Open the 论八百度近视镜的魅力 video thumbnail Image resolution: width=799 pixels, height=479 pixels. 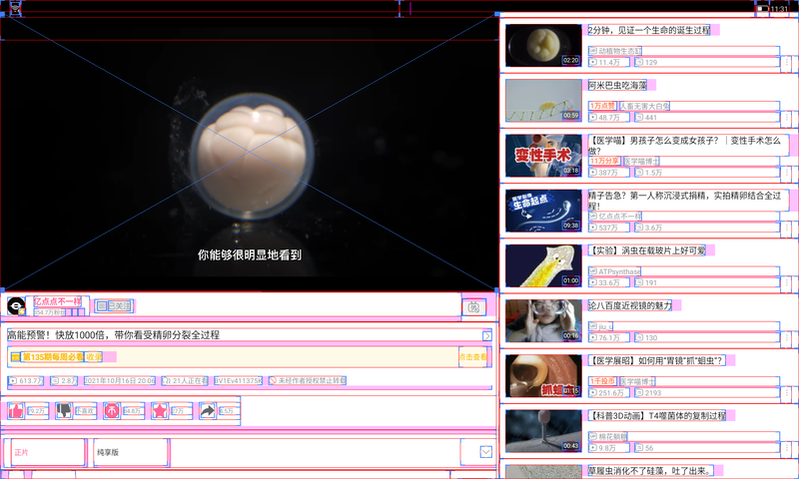[542, 320]
